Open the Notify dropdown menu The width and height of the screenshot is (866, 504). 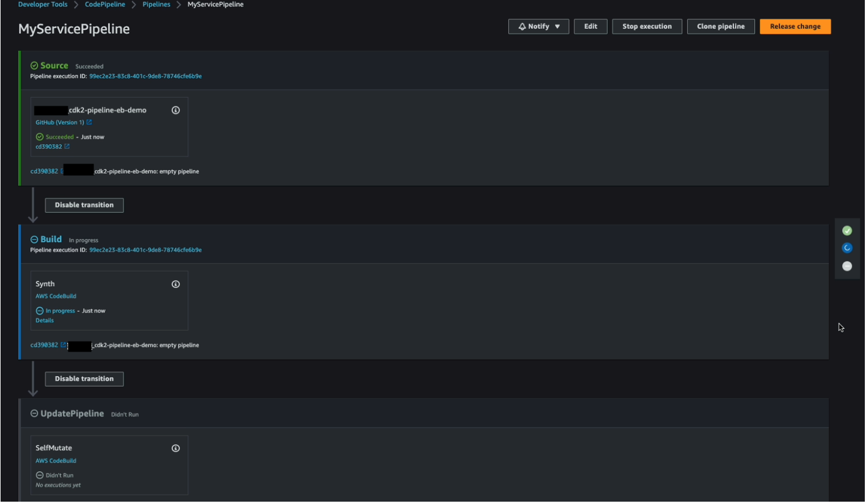(x=539, y=27)
